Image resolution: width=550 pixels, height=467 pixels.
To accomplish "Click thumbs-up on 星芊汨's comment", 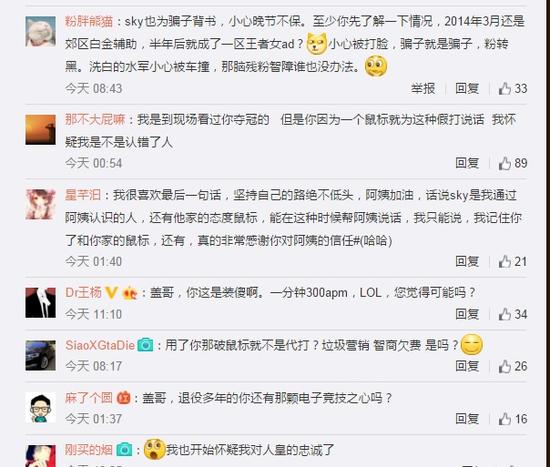I will tap(512, 262).
